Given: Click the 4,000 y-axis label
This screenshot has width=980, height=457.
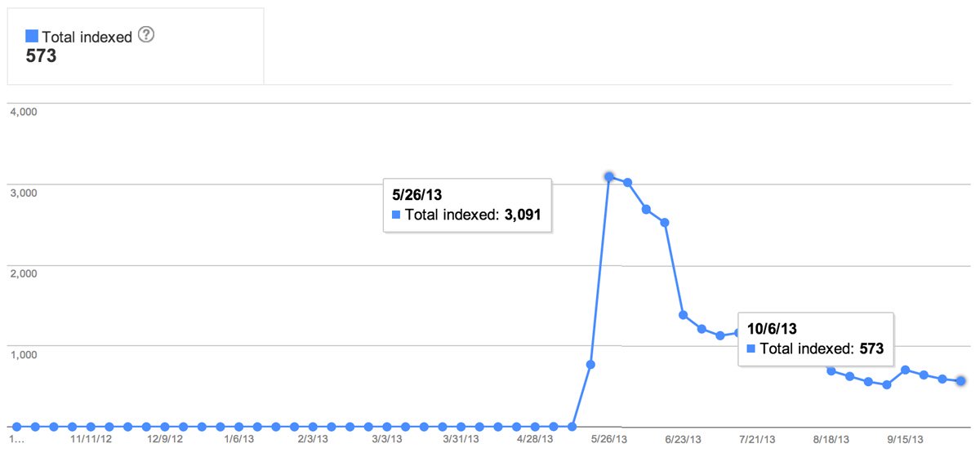Looking at the screenshot, I should tap(24, 112).
